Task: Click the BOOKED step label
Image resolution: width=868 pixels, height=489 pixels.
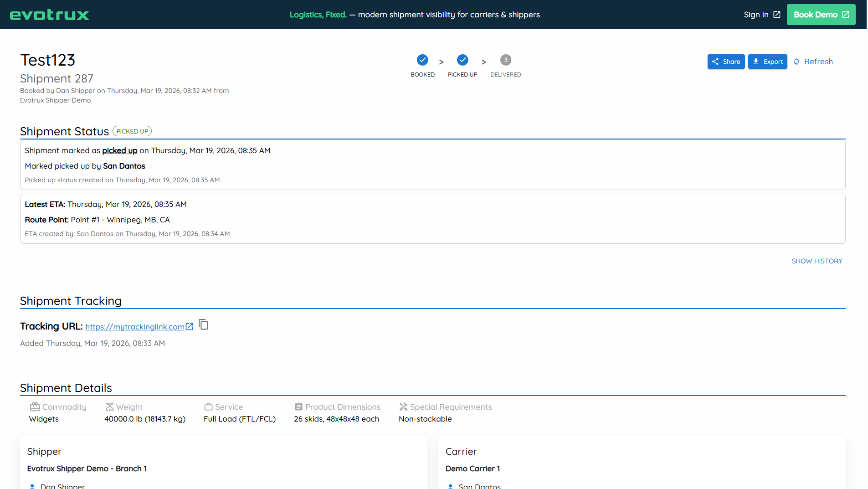Action: click(x=422, y=75)
